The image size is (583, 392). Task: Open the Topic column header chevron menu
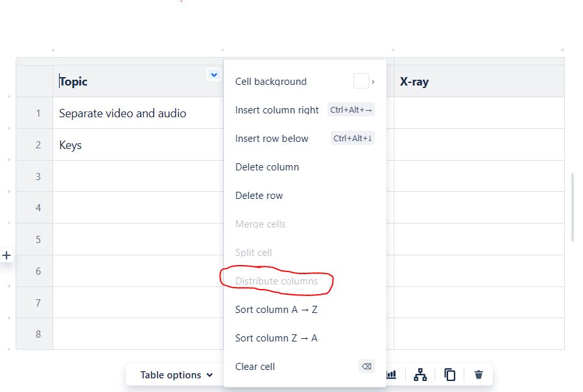tap(214, 75)
